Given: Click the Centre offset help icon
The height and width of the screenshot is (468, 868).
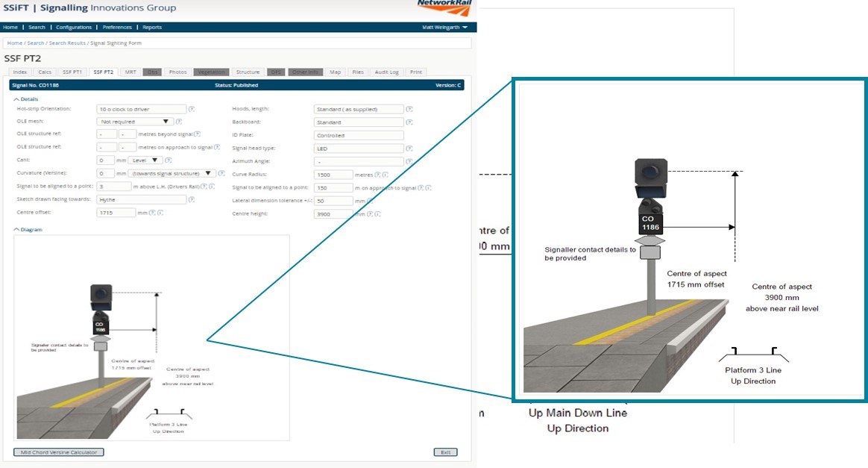Looking at the screenshot, I should pyautogui.click(x=152, y=213).
